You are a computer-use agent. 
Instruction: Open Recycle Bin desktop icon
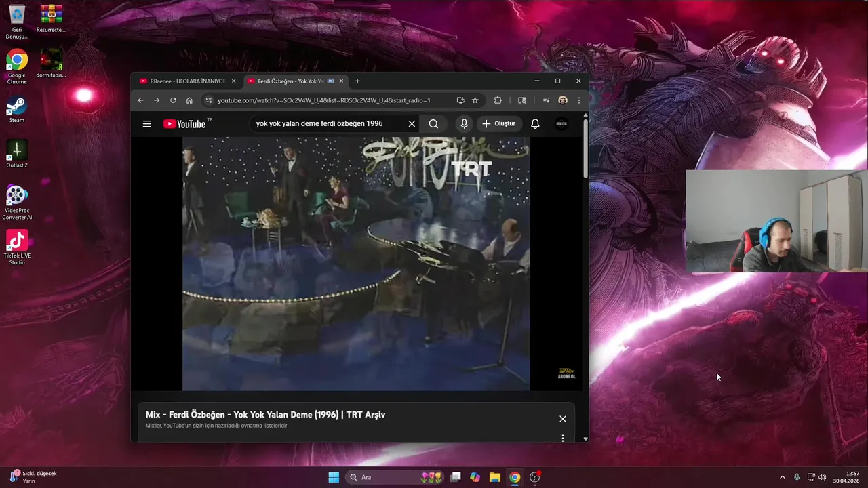[17, 22]
